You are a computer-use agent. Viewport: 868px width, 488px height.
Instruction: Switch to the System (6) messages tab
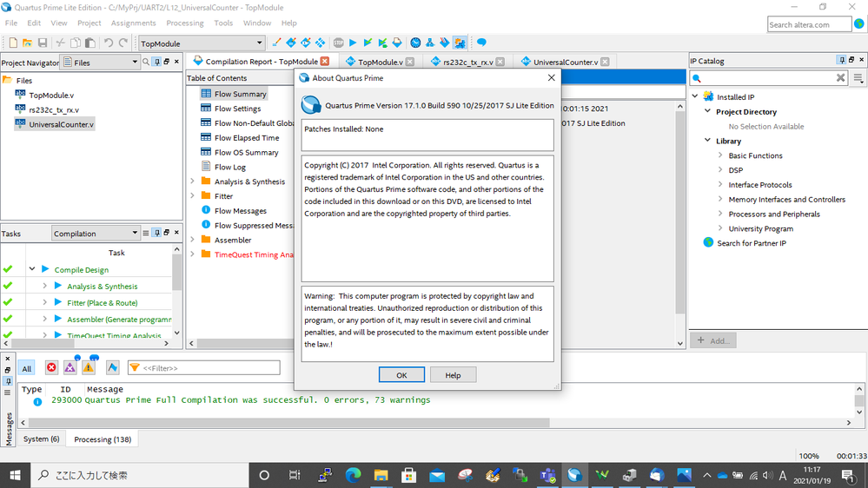[41, 439]
